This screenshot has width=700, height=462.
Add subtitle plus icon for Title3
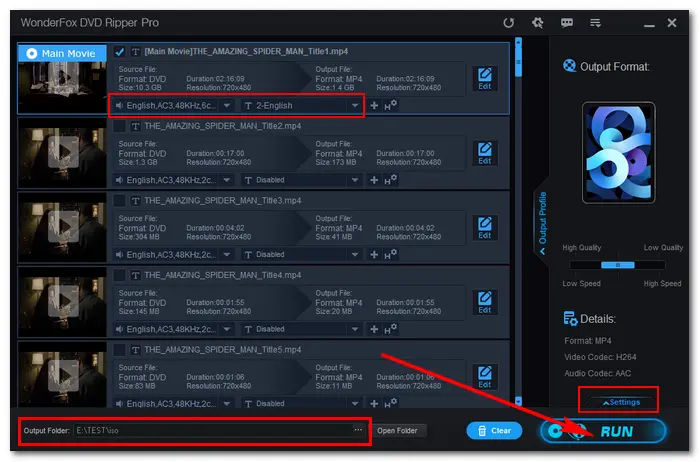(x=374, y=254)
